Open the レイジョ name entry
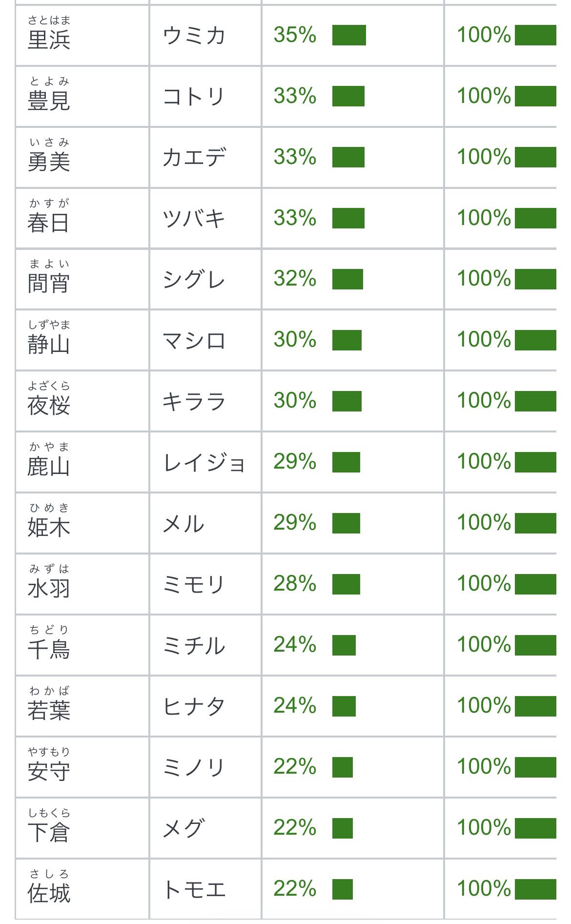 pyautogui.click(x=204, y=462)
